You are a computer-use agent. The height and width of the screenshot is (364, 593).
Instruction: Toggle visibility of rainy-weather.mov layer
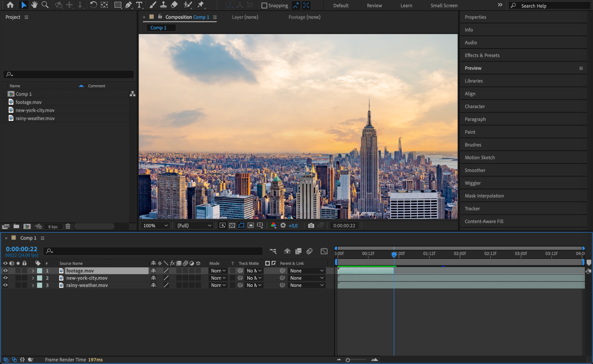[5, 285]
